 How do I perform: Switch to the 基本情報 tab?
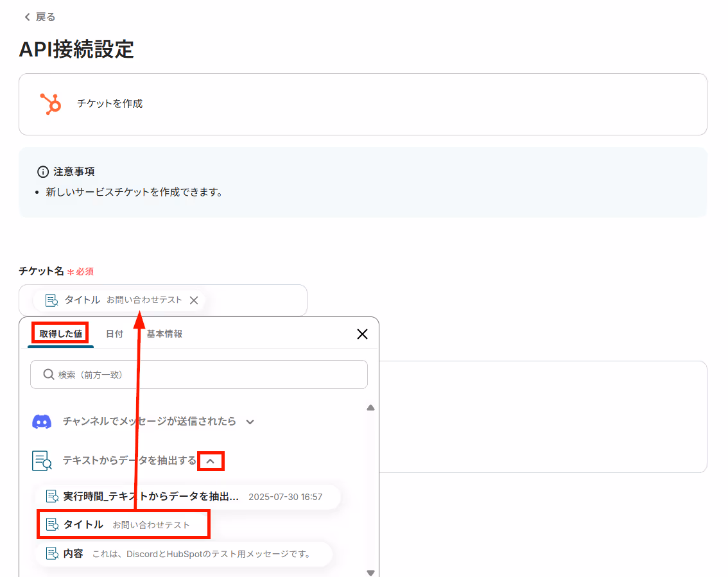pos(164,334)
